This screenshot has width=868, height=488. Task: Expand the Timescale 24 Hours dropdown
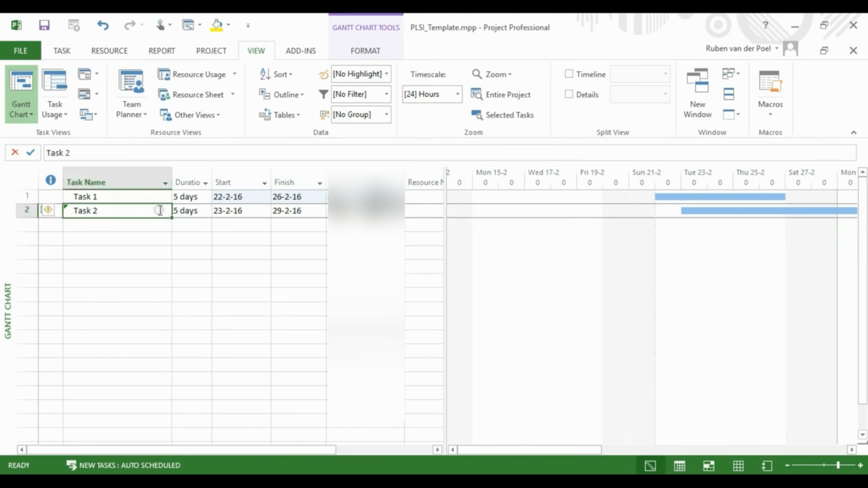click(x=458, y=94)
